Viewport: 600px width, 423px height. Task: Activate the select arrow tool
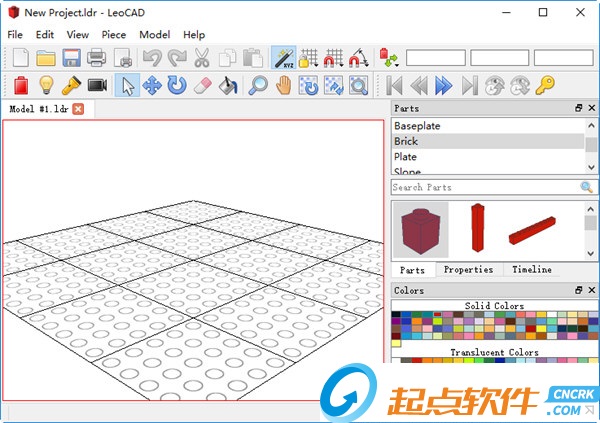click(127, 85)
